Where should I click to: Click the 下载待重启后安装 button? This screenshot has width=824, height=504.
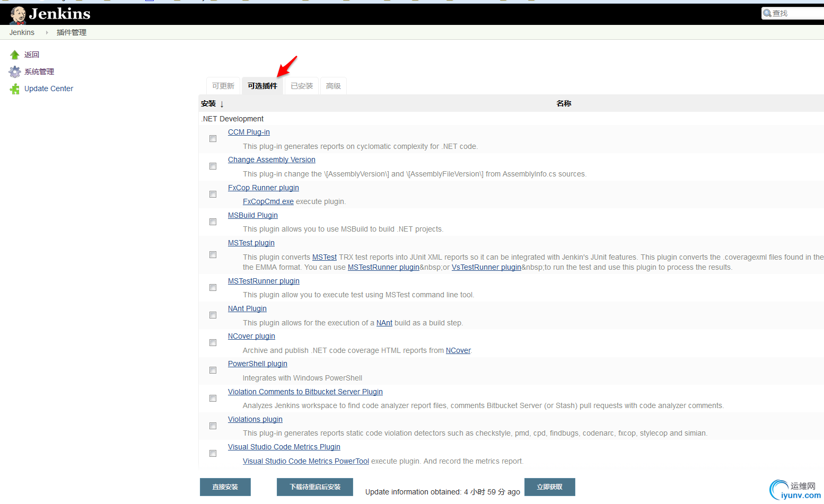315,487
